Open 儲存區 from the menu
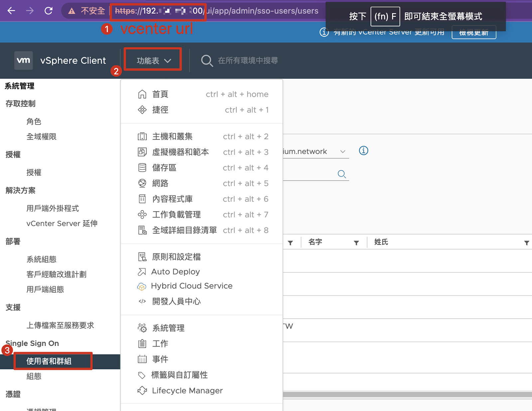This screenshot has height=411, width=532. [x=164, y=168]
